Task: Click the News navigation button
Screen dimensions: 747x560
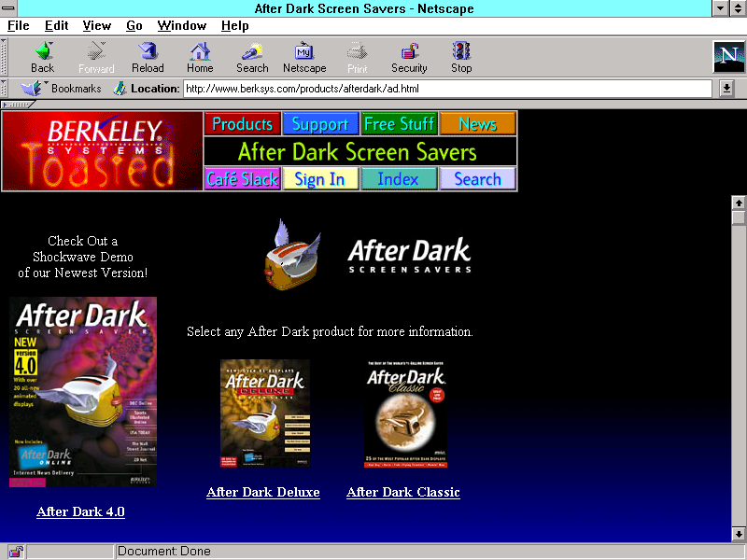Action: point(477,124)
